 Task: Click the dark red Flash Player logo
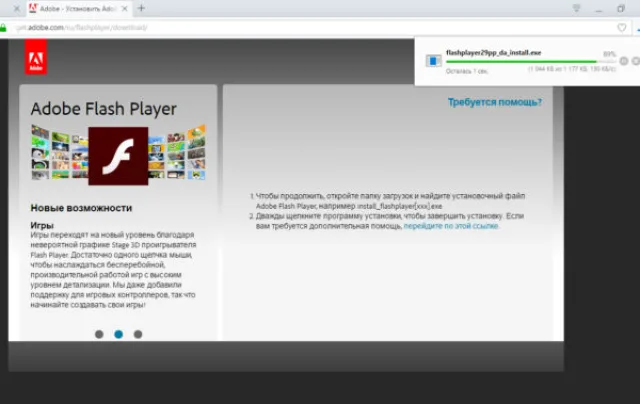pyautogui.click(x=118, y=156)
